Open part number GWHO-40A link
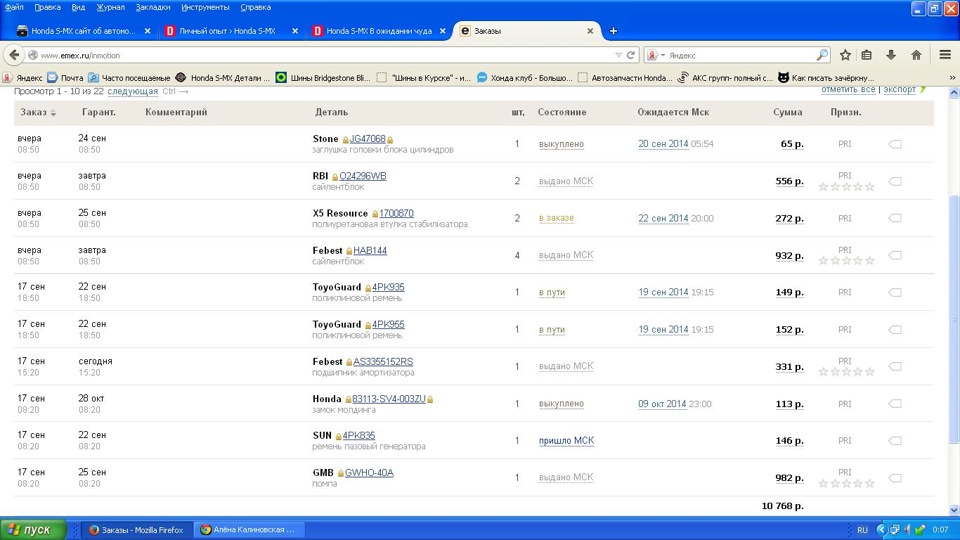Image resolution: width=960 pixels, height=540 pixels. [369, 473]
